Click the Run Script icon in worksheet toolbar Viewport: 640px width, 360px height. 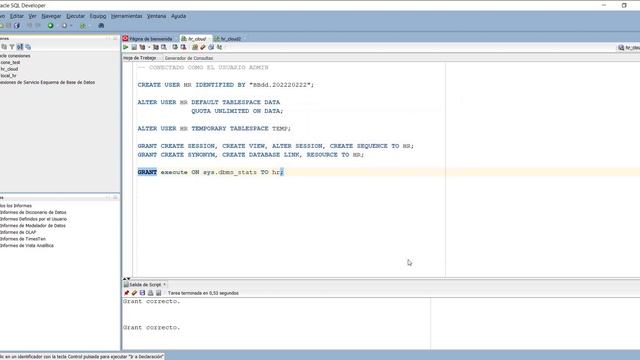point(134,47)
